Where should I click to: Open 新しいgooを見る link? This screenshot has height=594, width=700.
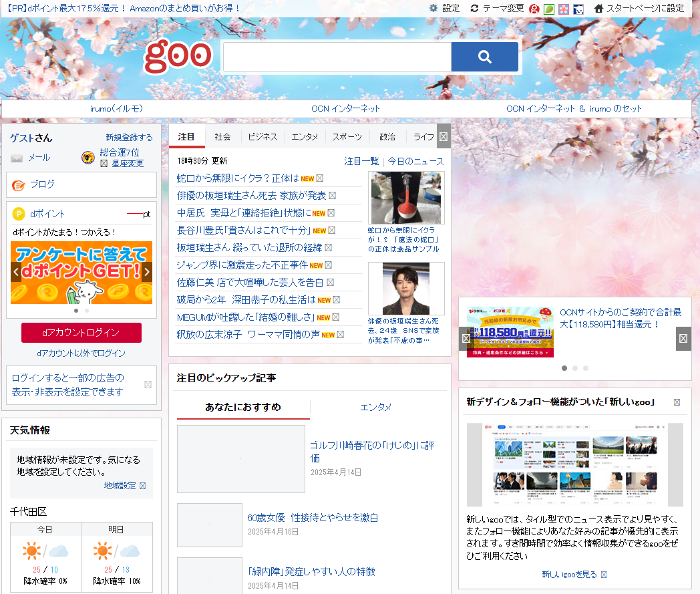(x=569, y=575)
